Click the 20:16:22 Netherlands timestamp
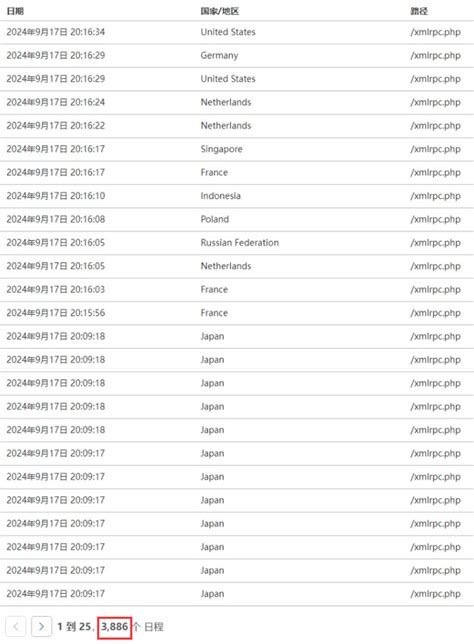 55,126
